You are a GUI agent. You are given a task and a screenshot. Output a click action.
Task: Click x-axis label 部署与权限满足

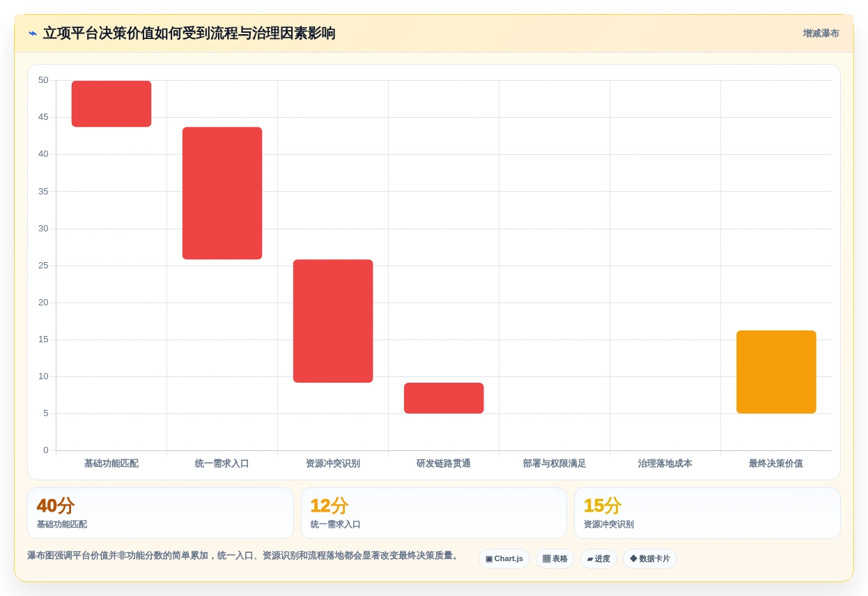click(x=555, y=464)
